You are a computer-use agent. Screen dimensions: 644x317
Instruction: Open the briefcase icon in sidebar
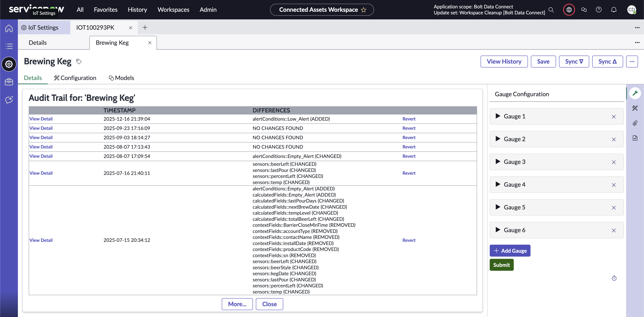pos(9,82)
